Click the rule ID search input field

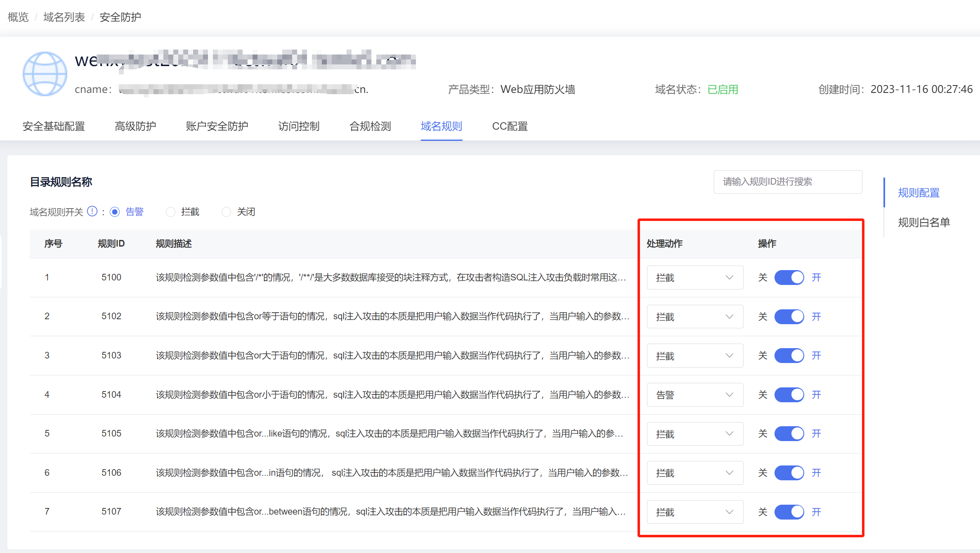(787, 182)
